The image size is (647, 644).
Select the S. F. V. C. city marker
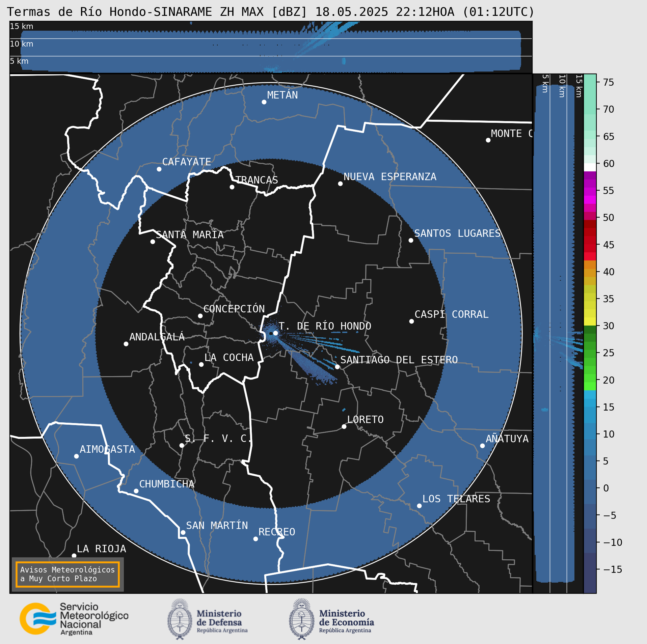182,445
